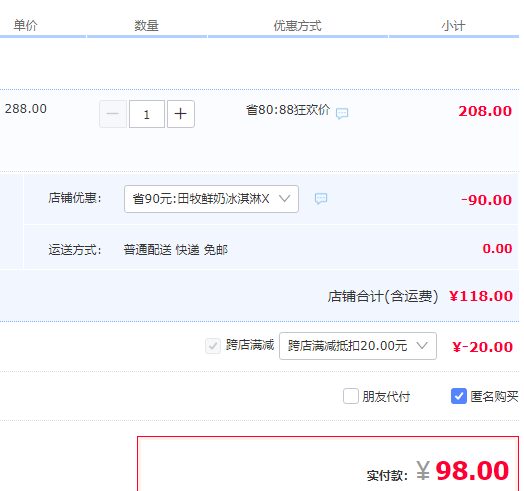Click the plus quantity button

[x=180, y=114]
